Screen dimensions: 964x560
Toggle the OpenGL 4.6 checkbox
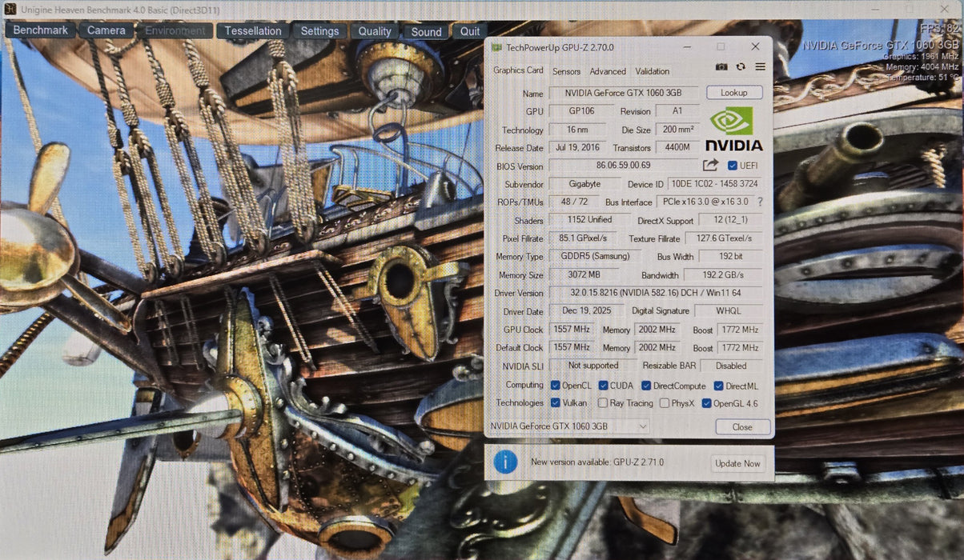pos(706,403)
